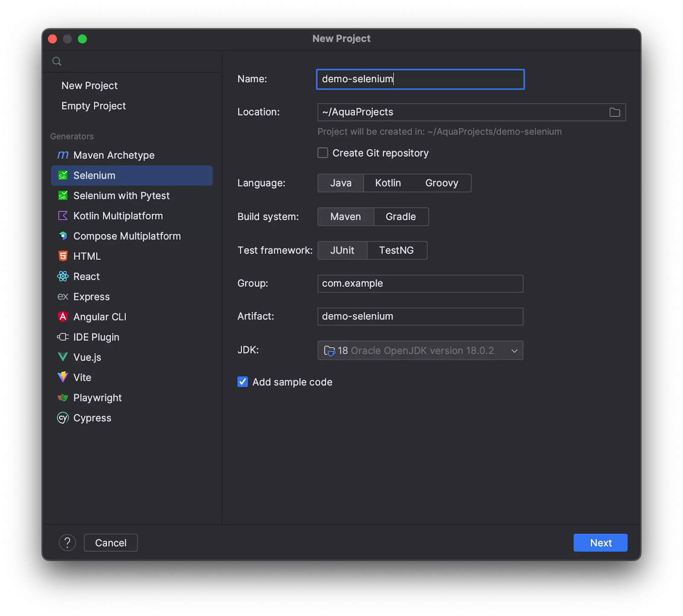Screen dimensions: 683x616
Task: Click the JDK folder icon in dropdown
Action: pyautogui.click(x=330, y=351)
